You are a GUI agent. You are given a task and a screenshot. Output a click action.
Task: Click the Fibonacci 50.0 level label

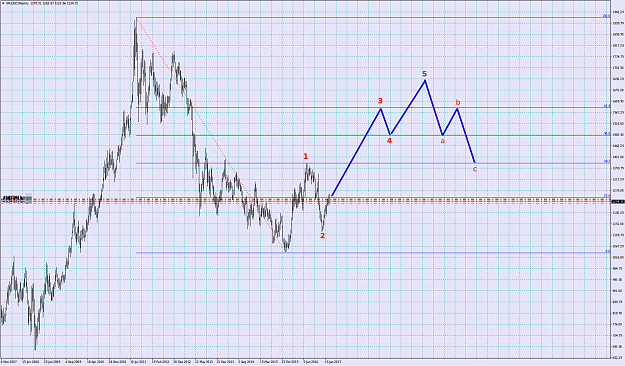click(607, 134)
